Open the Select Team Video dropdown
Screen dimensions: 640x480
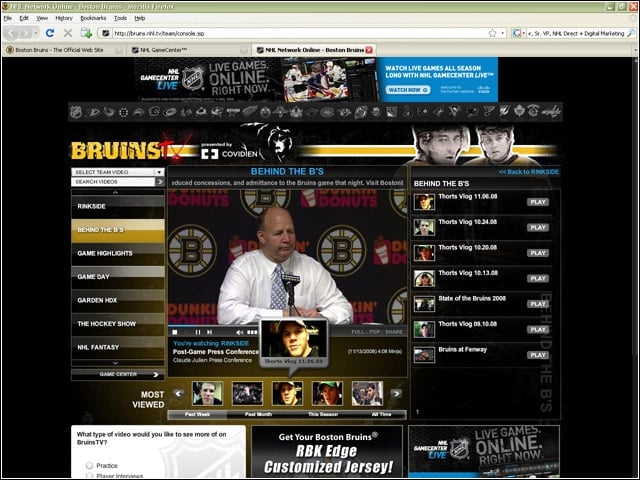(x=118, y=172)
